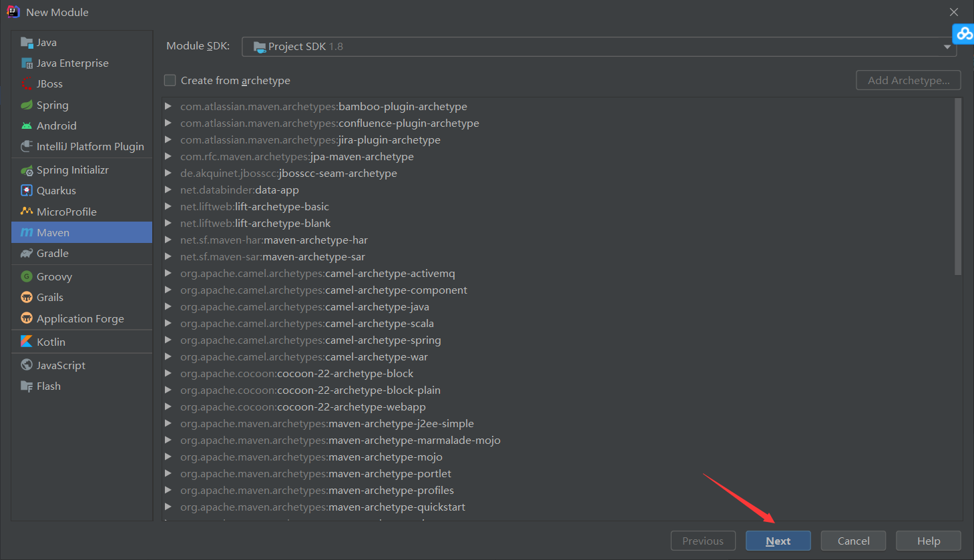Click the Android robot icon
Viewport: 974px width, 560px height.
[27, 125]
